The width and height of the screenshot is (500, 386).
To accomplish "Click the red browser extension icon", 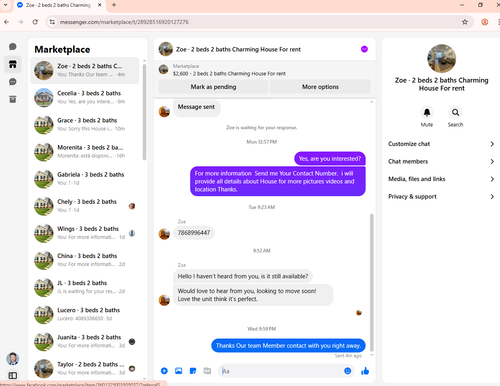I will coord(485,22).
